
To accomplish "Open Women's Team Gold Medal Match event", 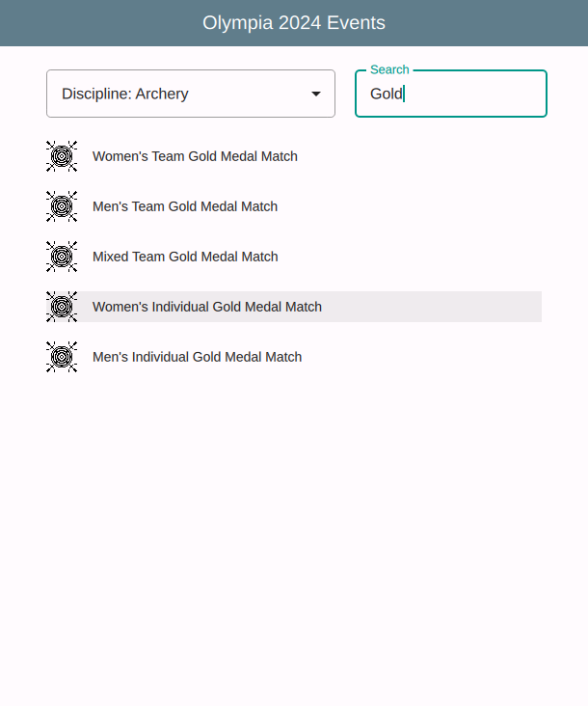I will click(195, 156).
